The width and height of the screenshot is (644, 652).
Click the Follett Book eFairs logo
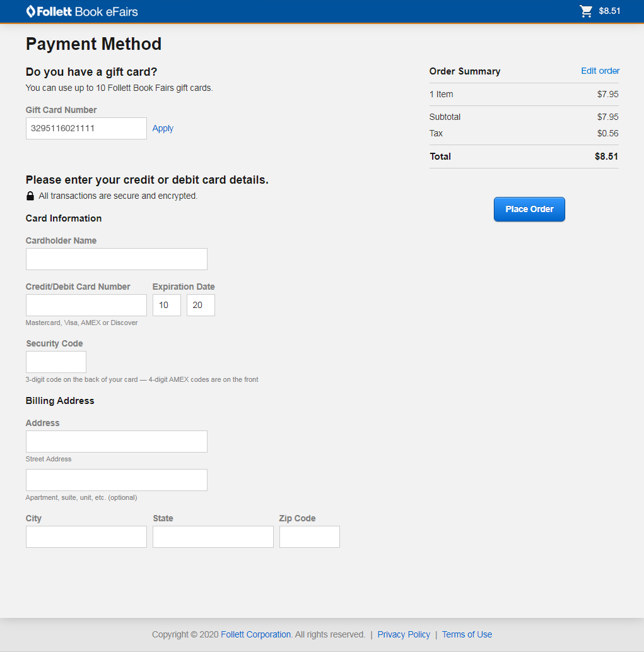(x=82, y=11)
